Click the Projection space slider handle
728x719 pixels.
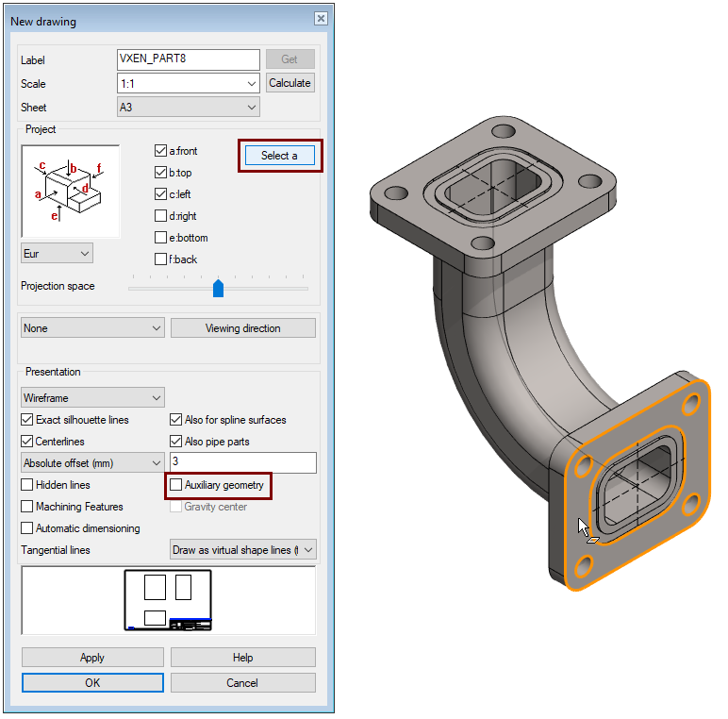click(218, 288)
